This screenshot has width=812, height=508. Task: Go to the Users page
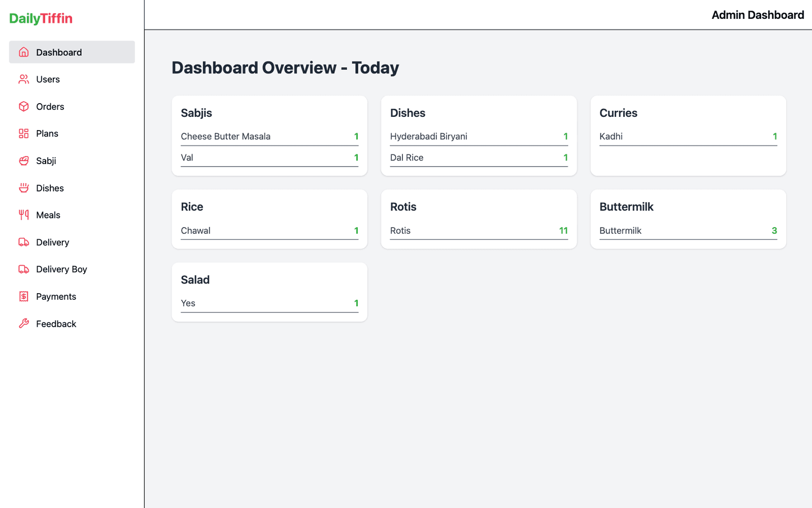[72, 79]
